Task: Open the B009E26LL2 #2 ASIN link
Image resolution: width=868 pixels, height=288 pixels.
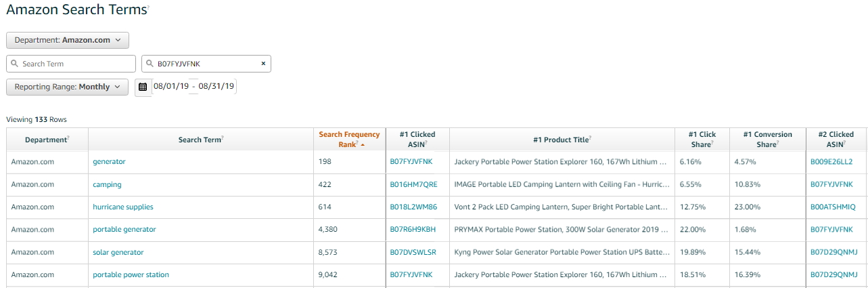Action: tap(831, 162)
